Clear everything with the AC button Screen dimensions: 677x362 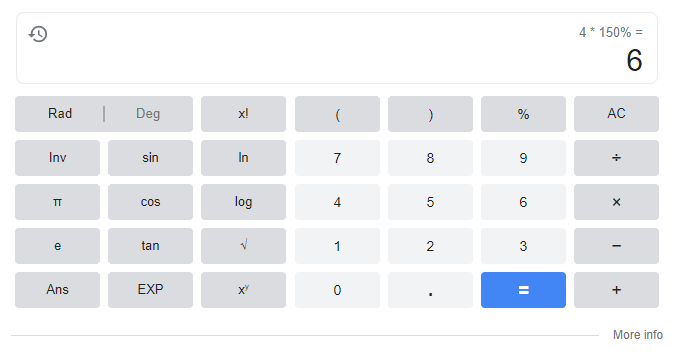click(616, 114)
